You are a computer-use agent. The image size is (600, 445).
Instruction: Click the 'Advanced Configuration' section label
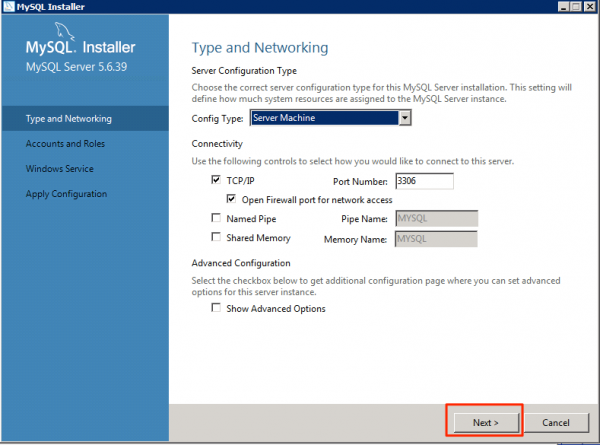[x=241, y=263]
